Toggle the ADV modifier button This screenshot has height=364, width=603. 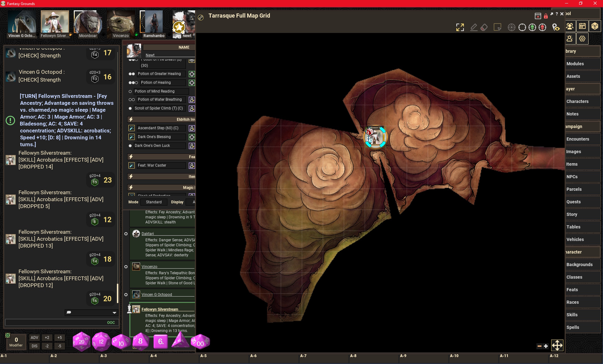tap(35, 338)
